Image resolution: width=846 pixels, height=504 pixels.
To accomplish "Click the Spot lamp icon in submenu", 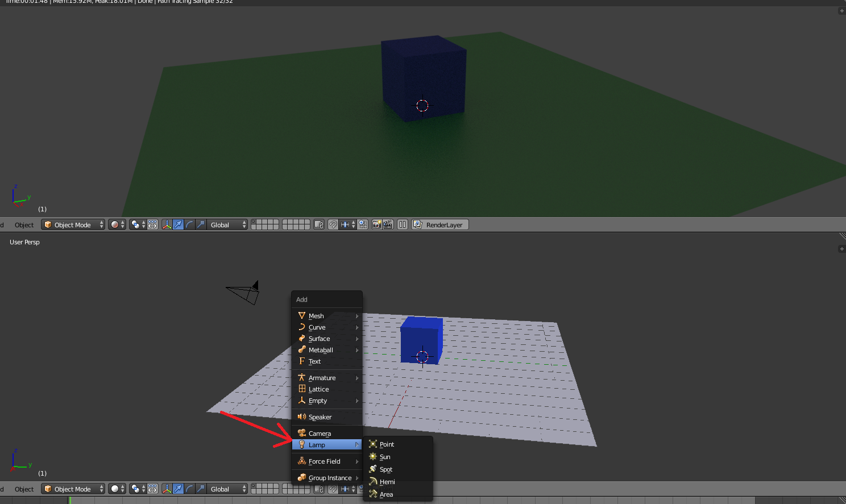I will (x=373, y=469).
